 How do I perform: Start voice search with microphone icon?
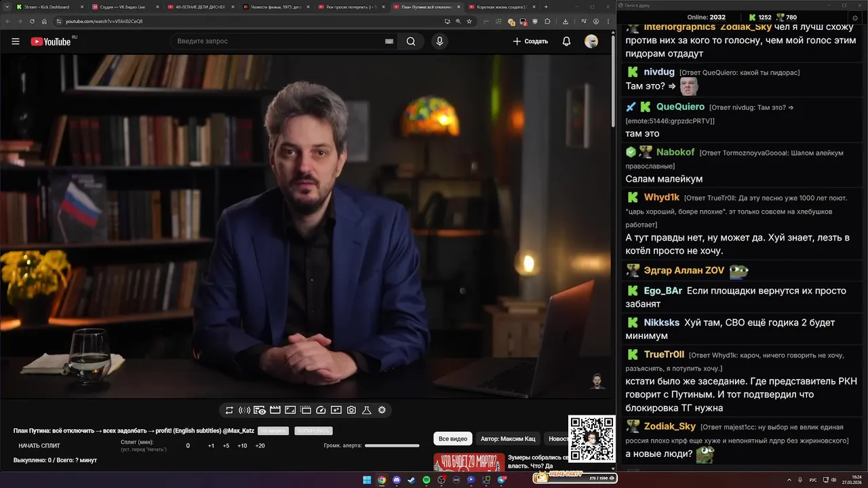439,41
